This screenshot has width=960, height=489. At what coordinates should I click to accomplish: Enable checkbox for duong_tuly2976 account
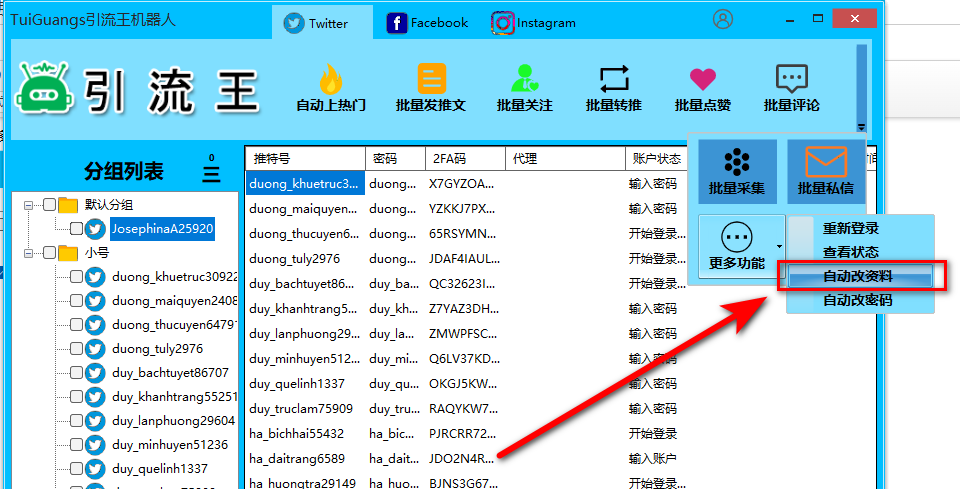77,349
